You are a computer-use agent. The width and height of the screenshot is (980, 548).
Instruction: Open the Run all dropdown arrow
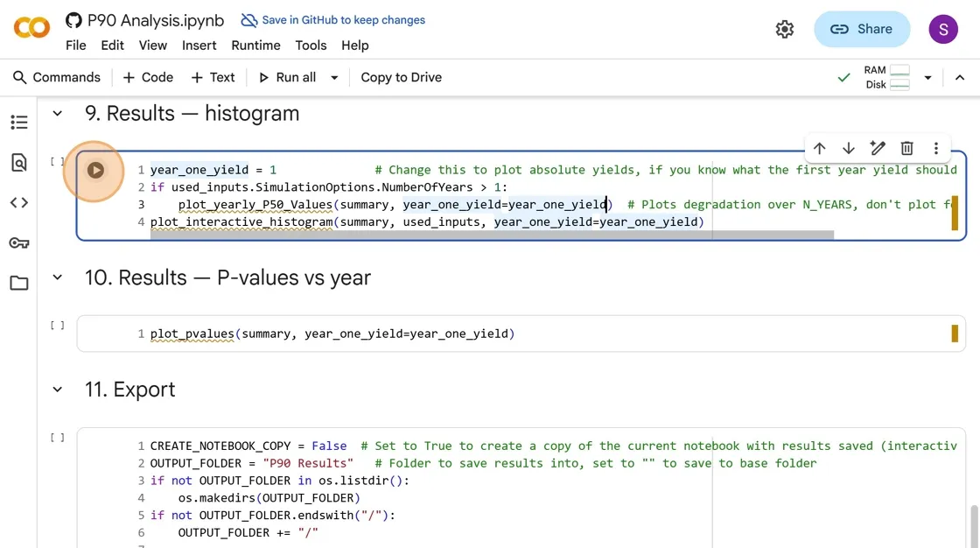point(334,78)
